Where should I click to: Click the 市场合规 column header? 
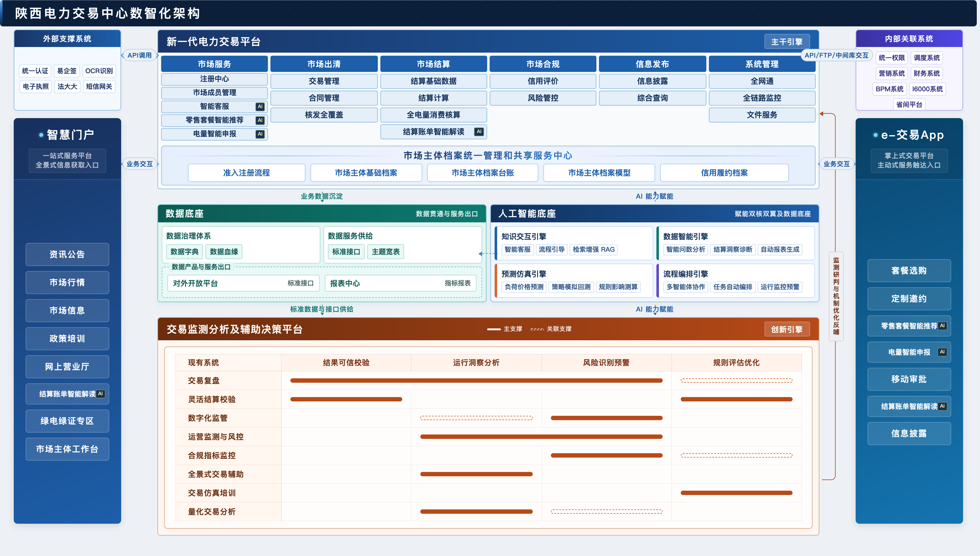pyautogui.click(x=543, y=64)
